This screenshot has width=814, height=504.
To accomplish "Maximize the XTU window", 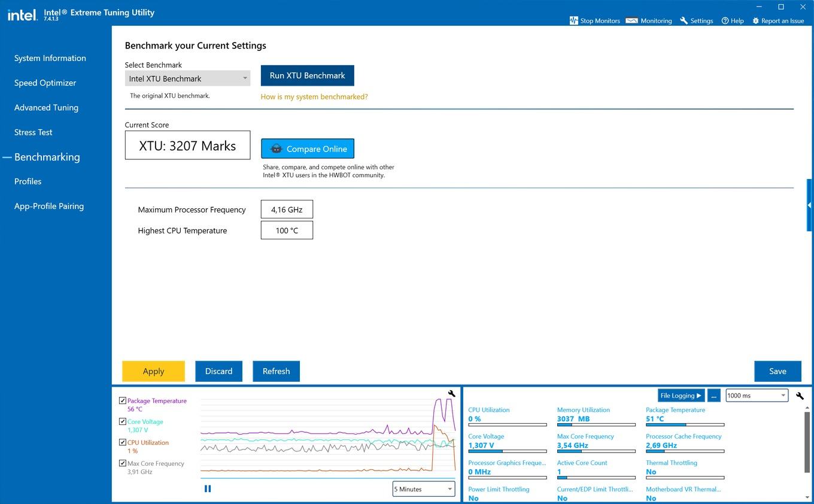I will (781, 7).
